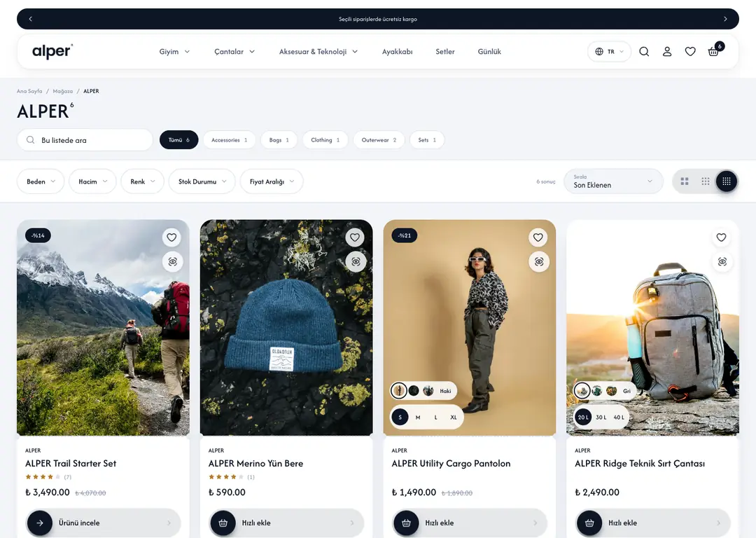Open the TR language selector
The image size is (756, 538).
pos(610,52)
